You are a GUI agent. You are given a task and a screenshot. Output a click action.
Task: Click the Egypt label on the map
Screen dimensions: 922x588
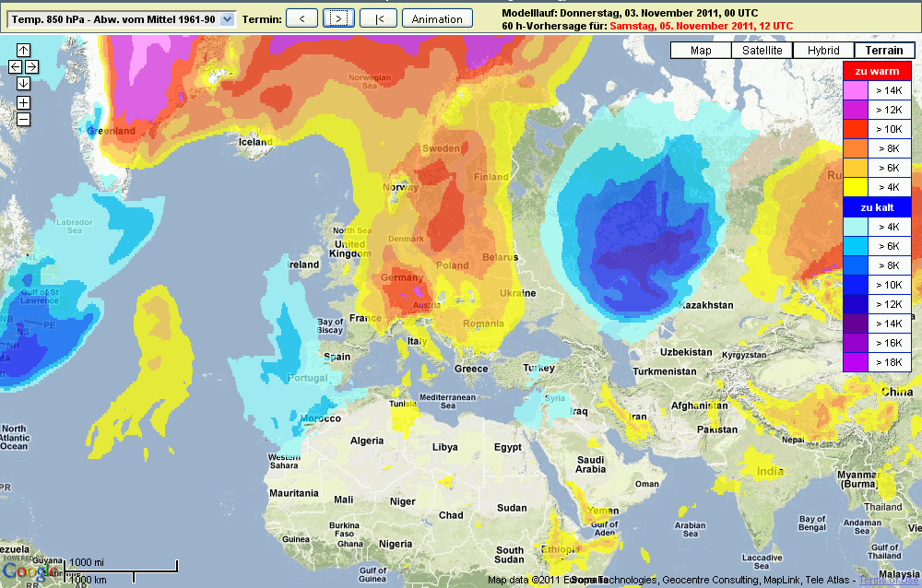coord(508,448)
